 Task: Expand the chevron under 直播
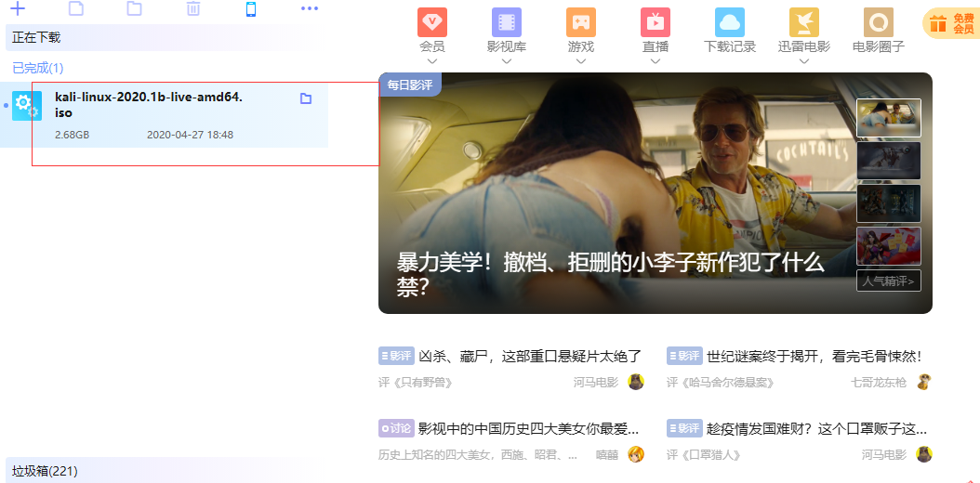[655, 61]
